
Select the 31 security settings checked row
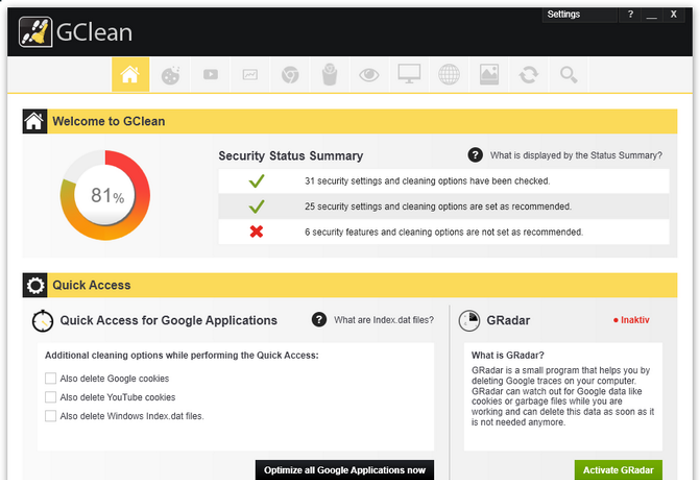pos(444,181)
